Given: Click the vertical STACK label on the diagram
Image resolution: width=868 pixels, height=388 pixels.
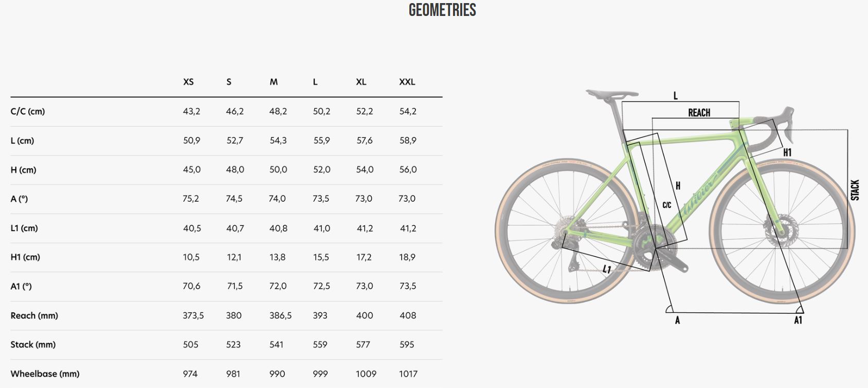Looking at the screenshot, I should tap(855, 190).
